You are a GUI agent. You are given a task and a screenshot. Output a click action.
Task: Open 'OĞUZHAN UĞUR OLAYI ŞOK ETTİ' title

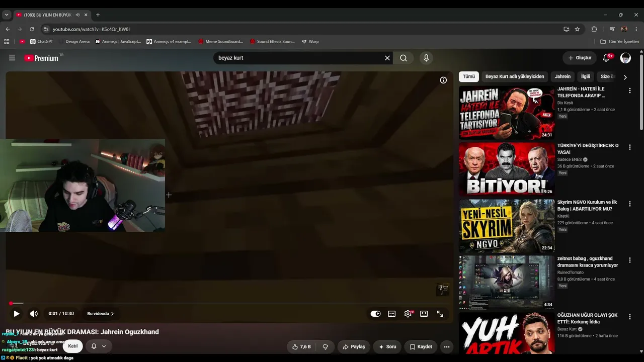[x=587, y=319]
